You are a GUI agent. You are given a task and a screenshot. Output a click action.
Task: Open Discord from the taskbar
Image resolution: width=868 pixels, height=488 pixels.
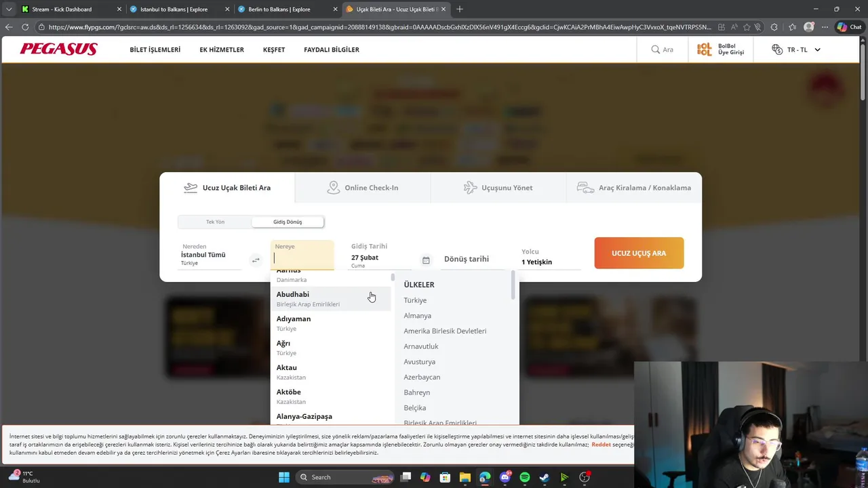tap(505, 477)
